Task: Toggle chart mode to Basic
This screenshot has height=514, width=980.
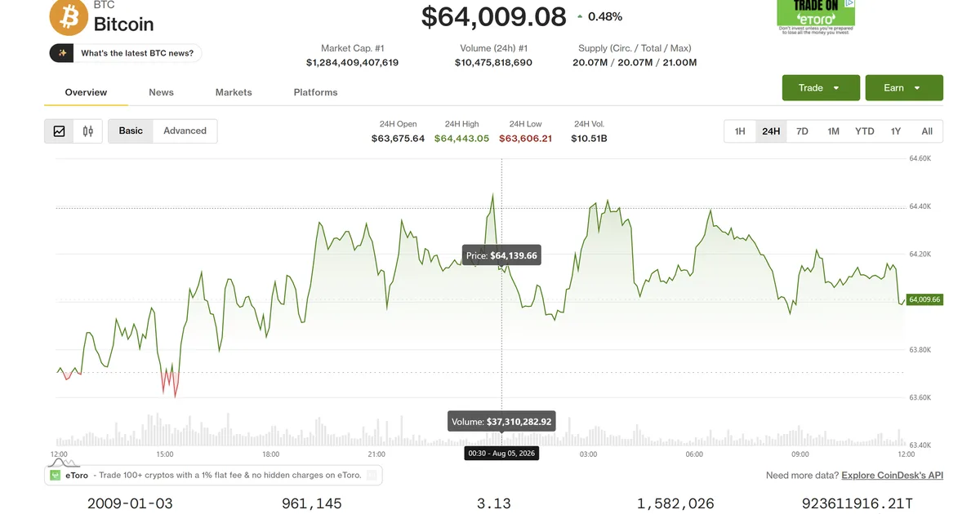Action: point(131,131)
